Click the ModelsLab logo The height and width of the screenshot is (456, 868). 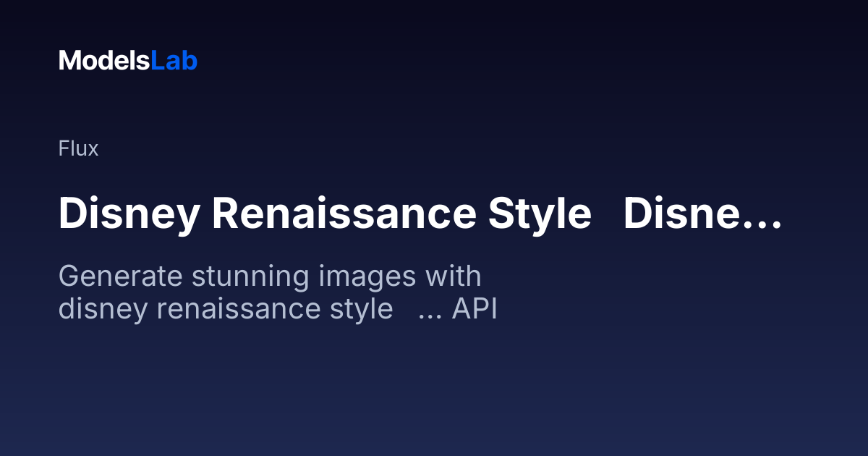(x=128, y=61)
